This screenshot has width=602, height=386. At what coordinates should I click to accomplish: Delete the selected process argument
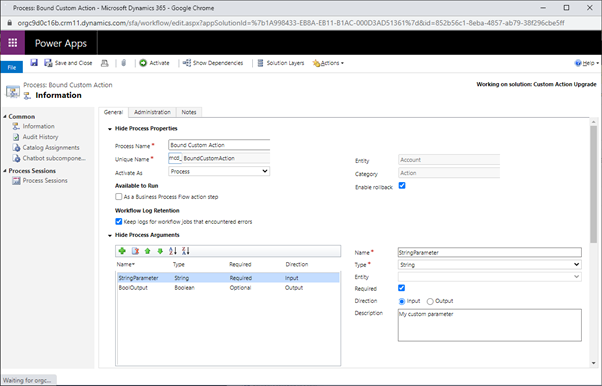pyautogui.click(x=135, y=251)
